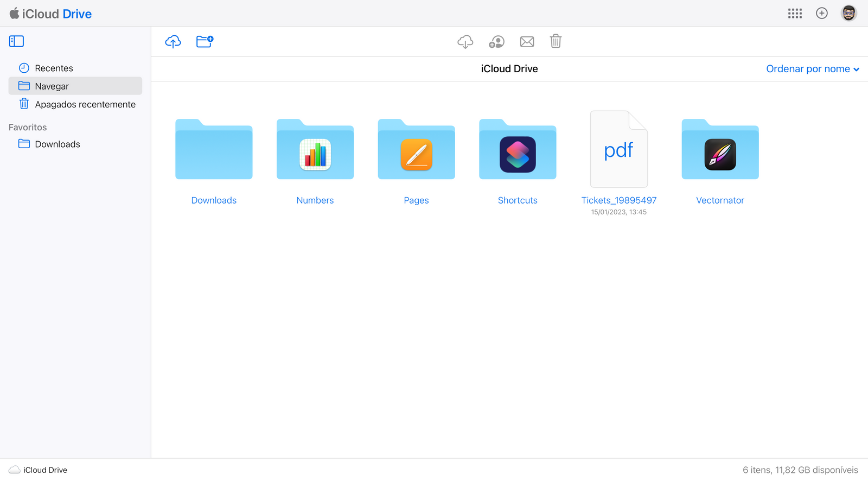Screen dimensions: 868x481
Task: Click the email envelope icon
Action: 527,41
